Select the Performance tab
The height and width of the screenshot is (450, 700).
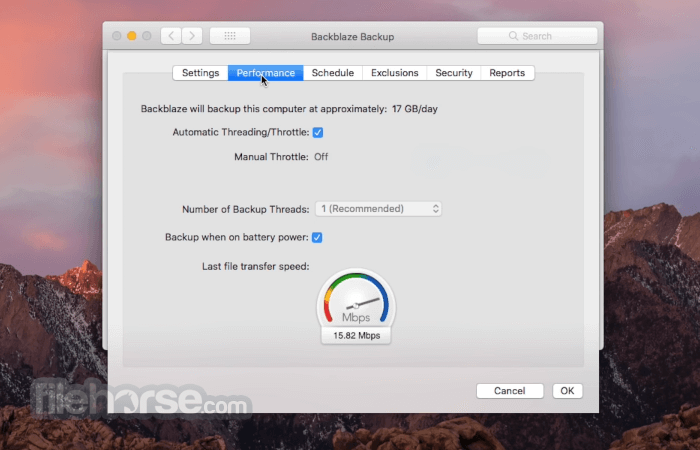tap(266, 73)
